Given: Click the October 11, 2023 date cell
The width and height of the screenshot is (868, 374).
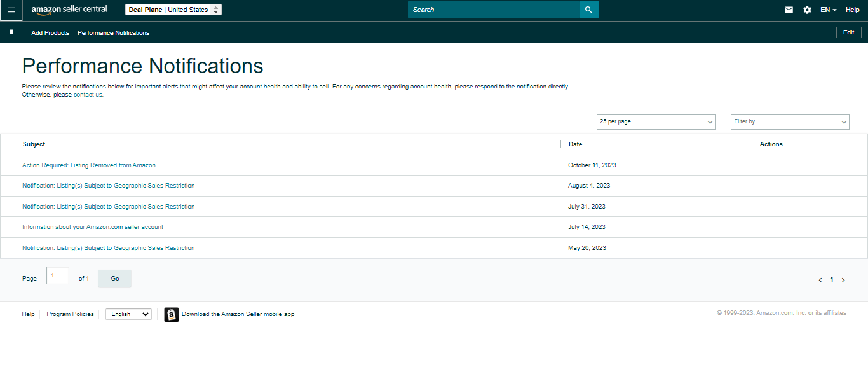Looking at the screenshot, I should point(592,165).
